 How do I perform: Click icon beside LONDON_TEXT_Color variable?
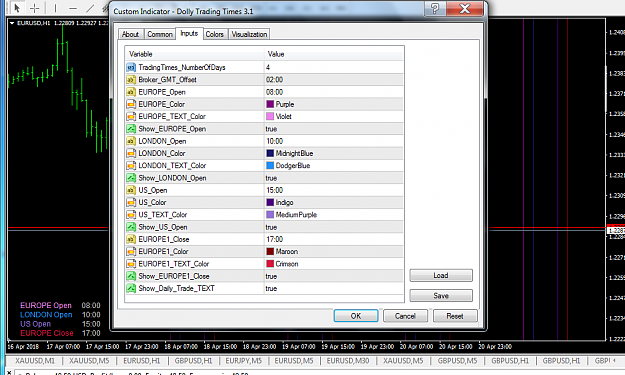[x=131, y=165]
